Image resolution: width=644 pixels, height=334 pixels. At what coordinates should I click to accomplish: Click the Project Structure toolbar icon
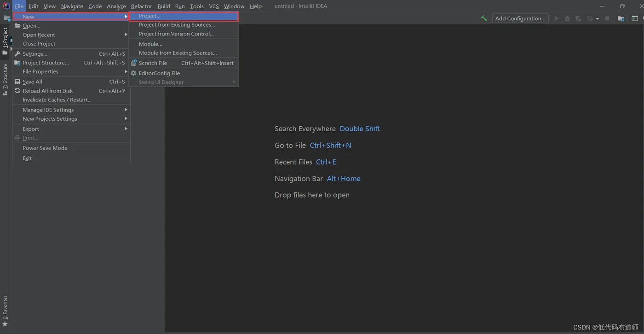click(x=621, y=18)
